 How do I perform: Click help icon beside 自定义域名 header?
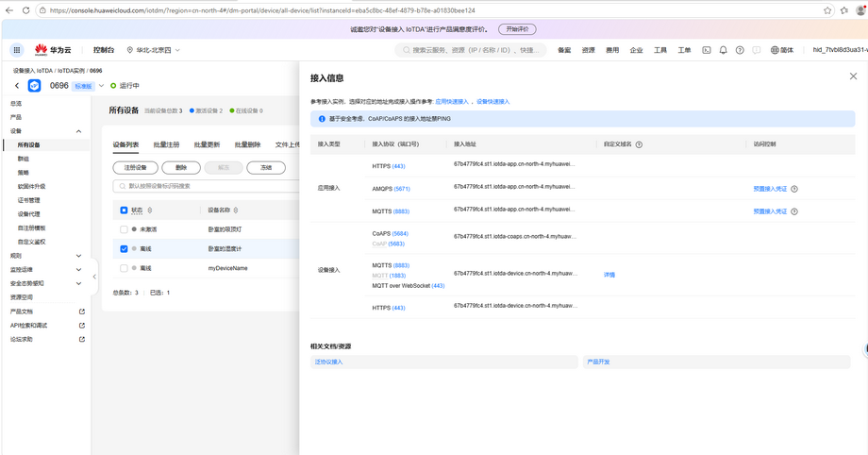(639, 144)
